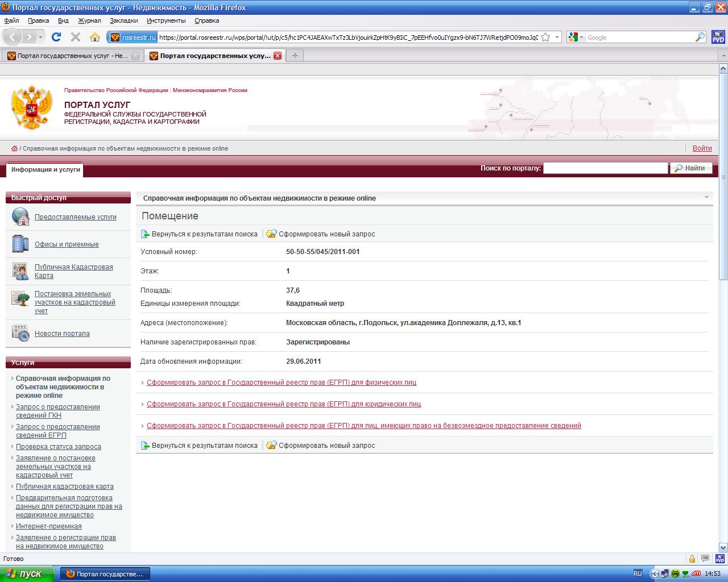The height and width of the screenshot is (582, 728).
Task: Click the portal home breadcrumb icon
Action: [15, 148]
